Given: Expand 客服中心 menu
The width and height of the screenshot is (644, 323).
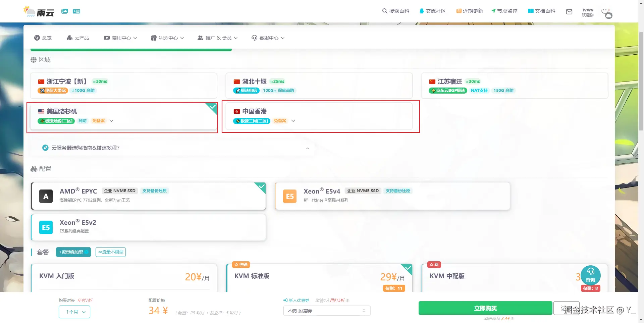Looking at the screenshot, I should tap(268, 38).
